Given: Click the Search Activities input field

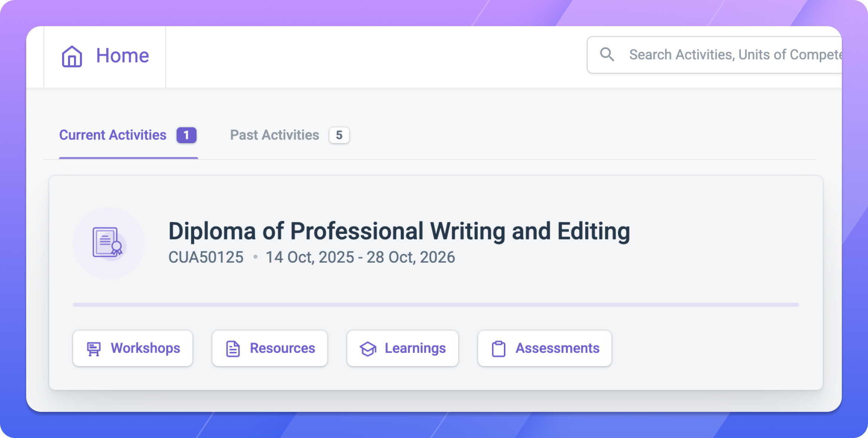Looking at the screenshot, I should click(x=714, y=55).
